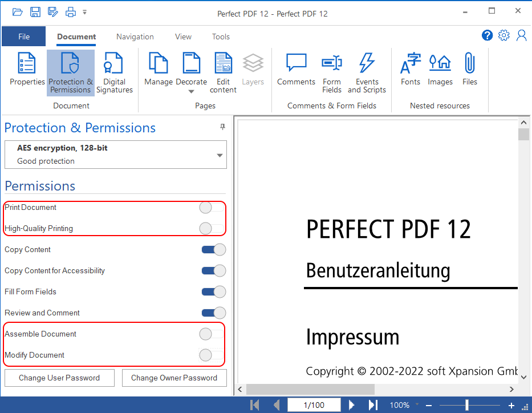Switch to the Document tab

76,37
